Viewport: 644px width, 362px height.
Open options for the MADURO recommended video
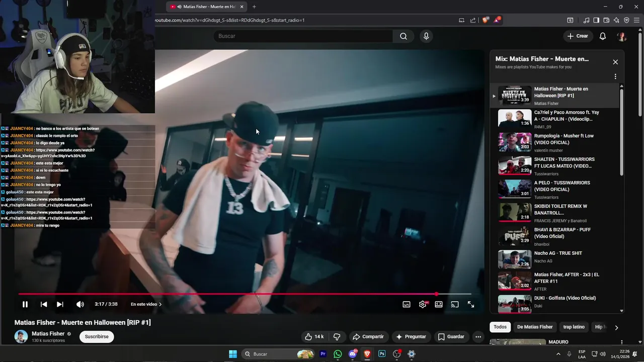[622, 342]
